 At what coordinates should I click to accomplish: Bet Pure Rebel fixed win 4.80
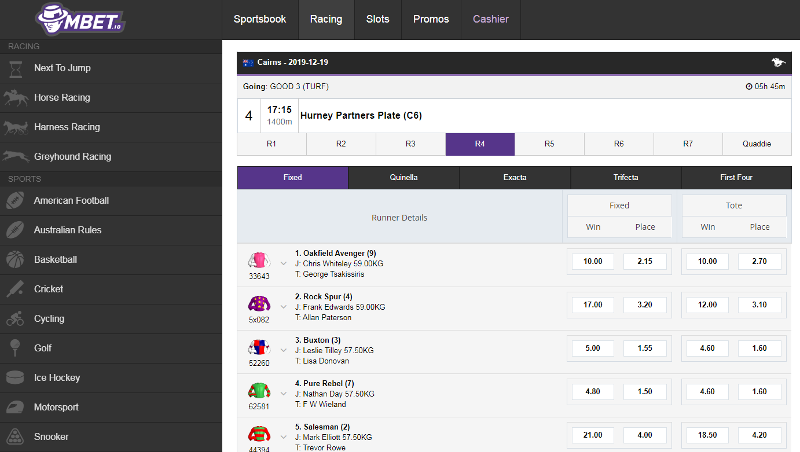tap(593, 391)
